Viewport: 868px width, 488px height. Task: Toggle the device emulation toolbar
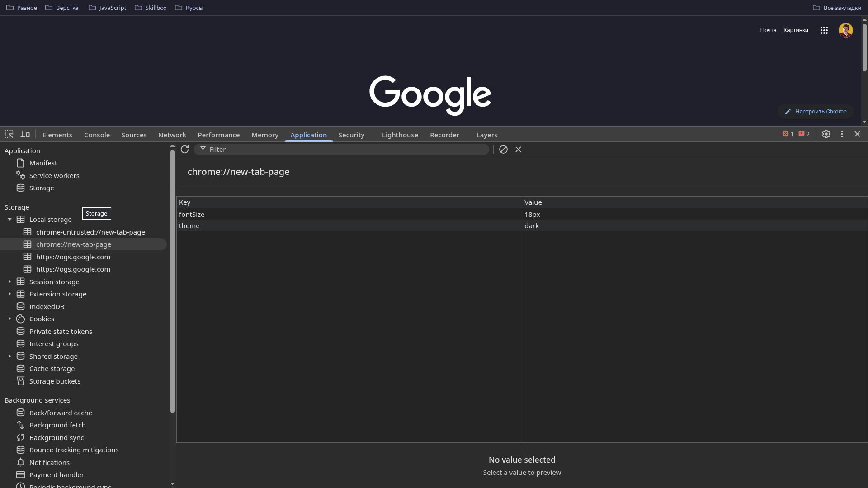[25, 134]
